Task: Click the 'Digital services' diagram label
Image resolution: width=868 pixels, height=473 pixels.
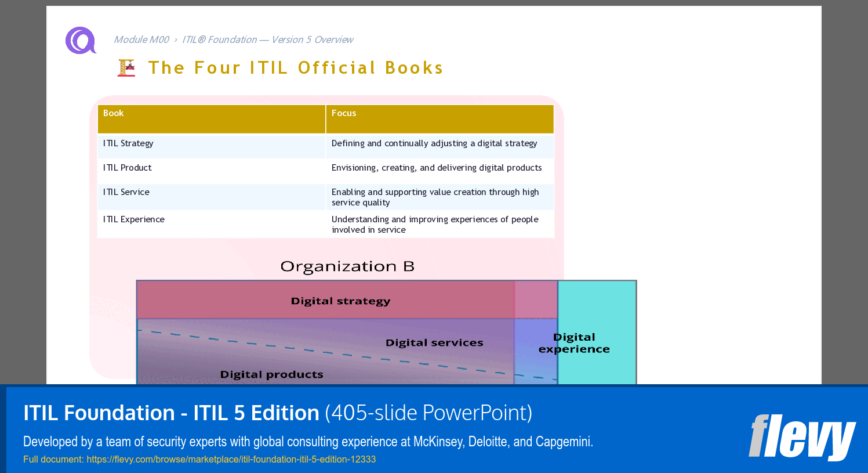Action: click(434, 343)
